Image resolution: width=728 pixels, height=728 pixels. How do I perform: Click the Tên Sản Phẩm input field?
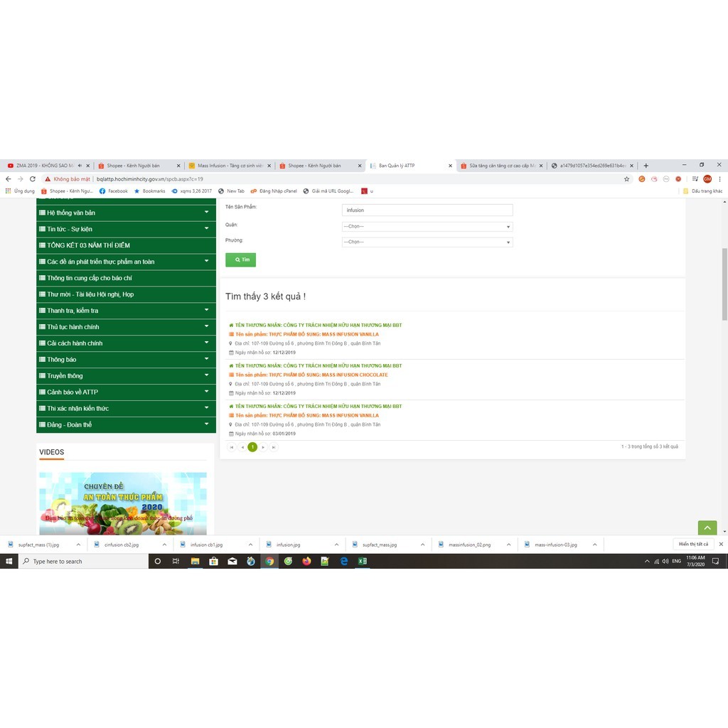click(x=427, y=210)
